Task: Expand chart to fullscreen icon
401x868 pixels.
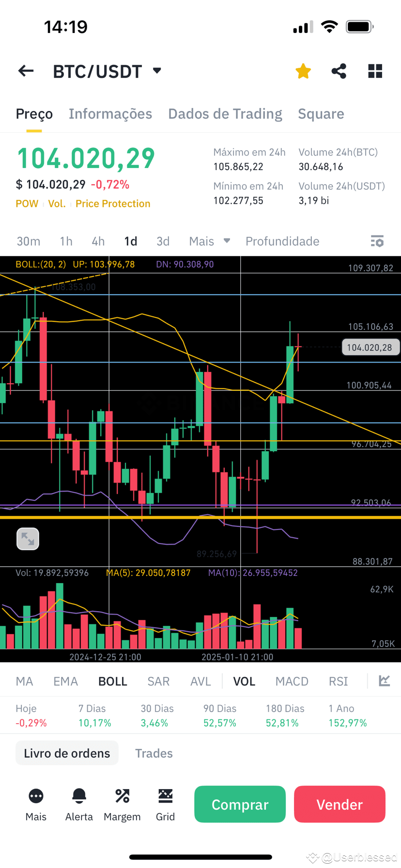Action: click(28, 539)
